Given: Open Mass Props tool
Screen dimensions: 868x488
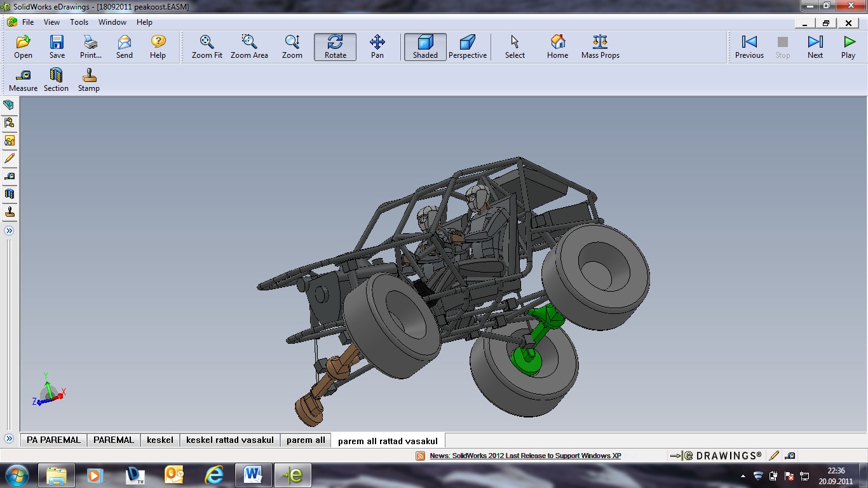Looking at the screenshot, I should pos(600,47).
